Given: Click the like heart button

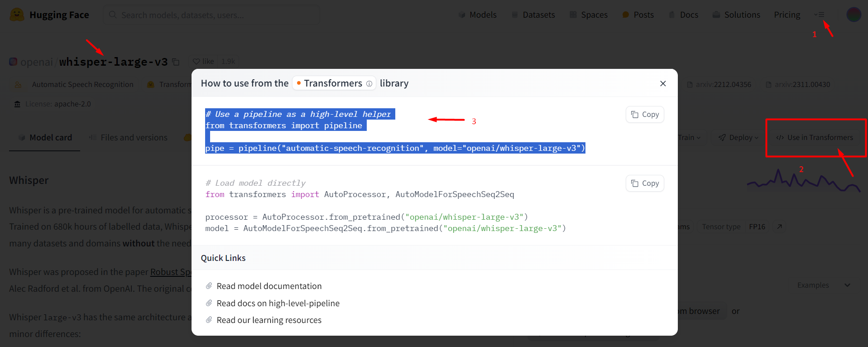Looking at the screenshot, I should [203, 61].
